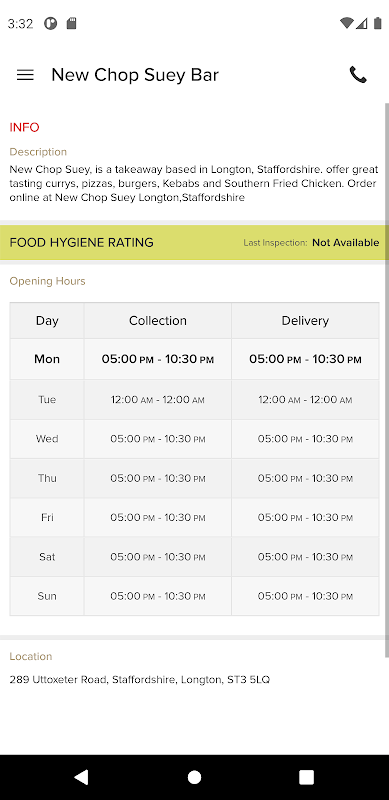Open recent apps square button
This screenshot has height=800, width=389.
[306, 777]
